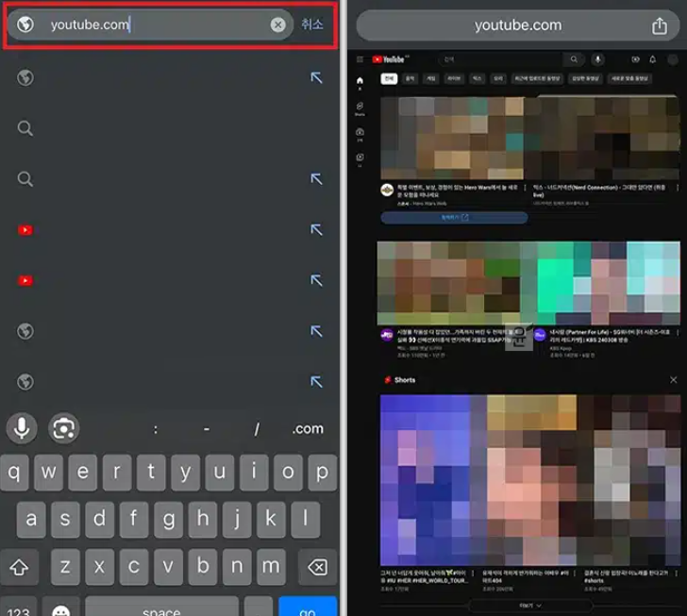Open Shorts in the YouTube sidebar
687x616 pixels.
(x=360, y=108)
